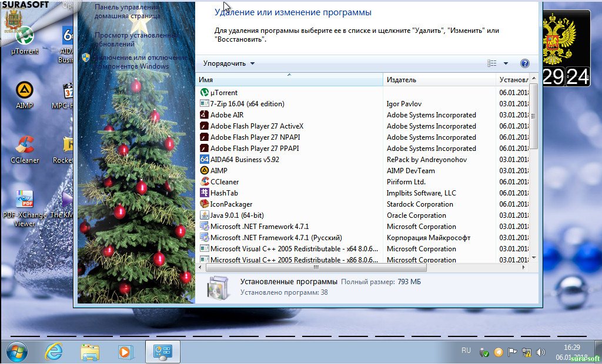Click publisher Igor Pavlov cell
The image size is (602, 364).
[404, 103]
